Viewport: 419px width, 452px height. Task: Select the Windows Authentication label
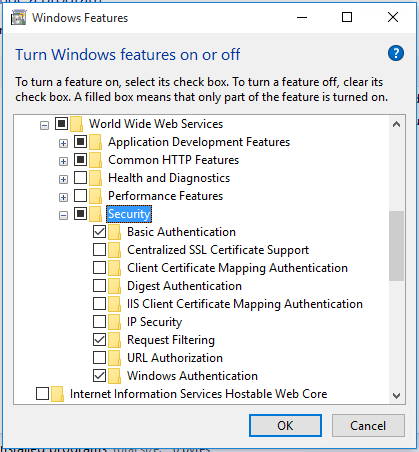192,376
